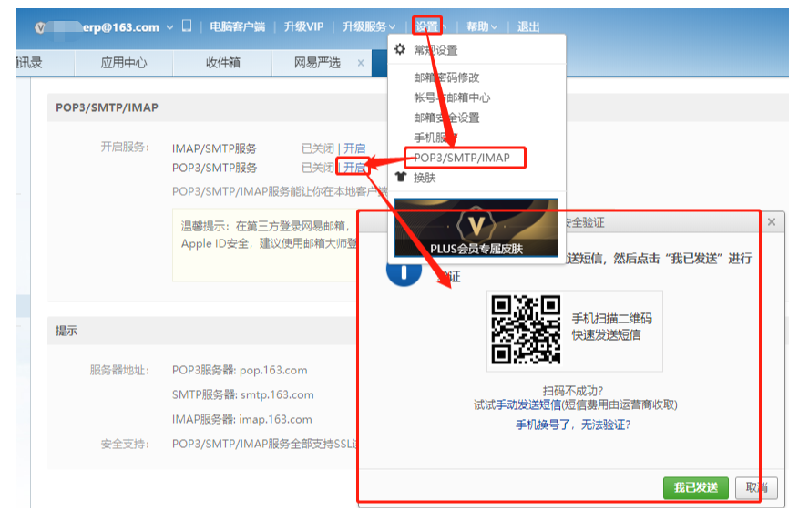Switch to the 收件箱 tab
The width and height of the screenshot is (809, 532).
point(223,63)
